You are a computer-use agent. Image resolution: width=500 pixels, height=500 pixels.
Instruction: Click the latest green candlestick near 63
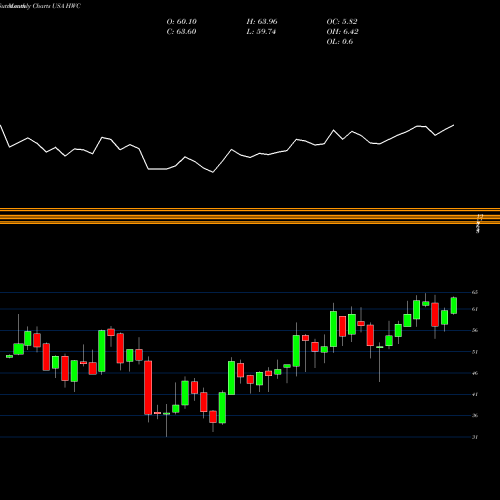[x=454, y=305]
